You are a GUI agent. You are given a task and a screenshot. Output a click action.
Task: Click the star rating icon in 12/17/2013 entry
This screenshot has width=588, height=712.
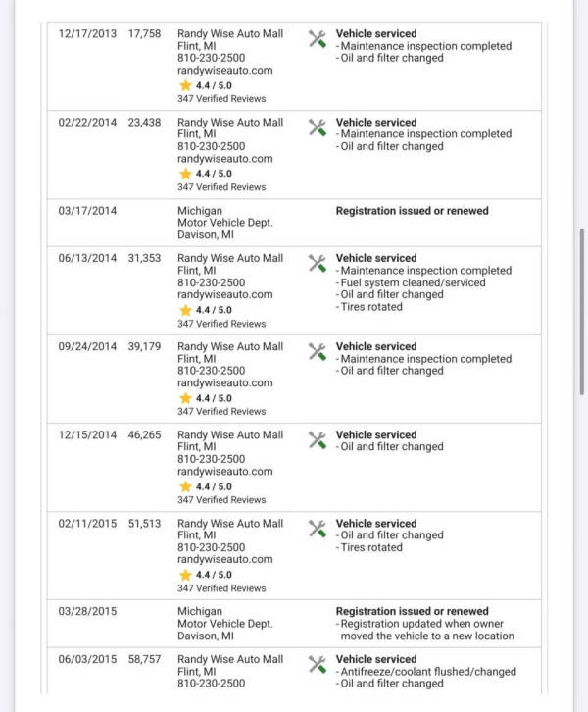tap(185, 85)
